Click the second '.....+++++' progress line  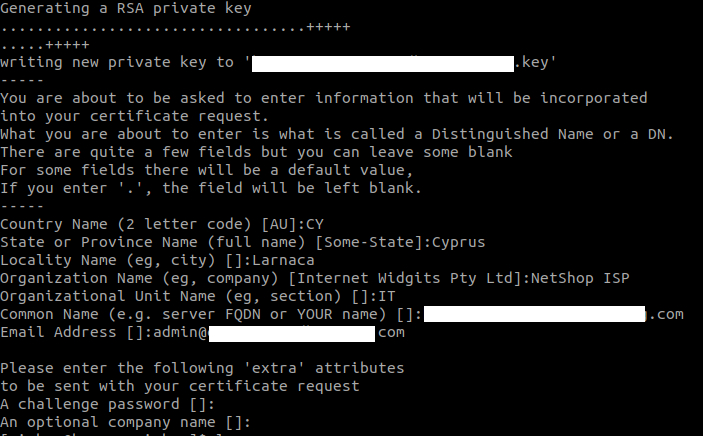[45, 45]
